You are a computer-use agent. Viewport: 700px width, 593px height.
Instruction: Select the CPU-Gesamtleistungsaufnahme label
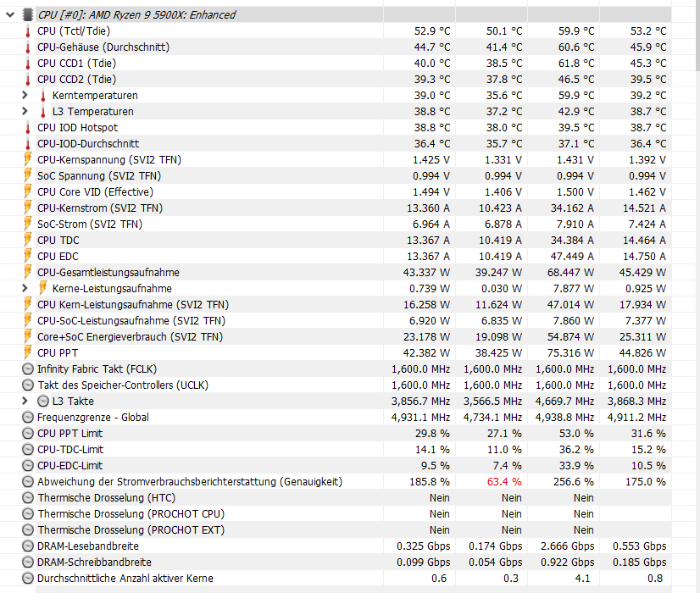108,272
